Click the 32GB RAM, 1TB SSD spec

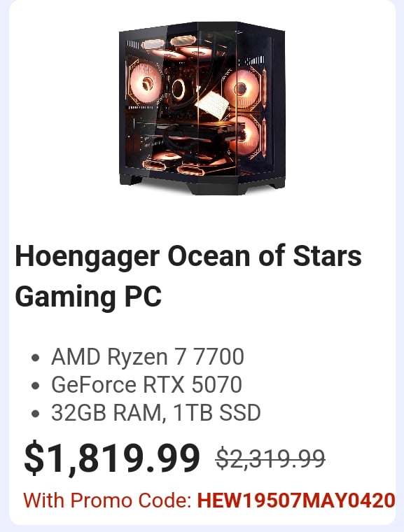(156, 412)
